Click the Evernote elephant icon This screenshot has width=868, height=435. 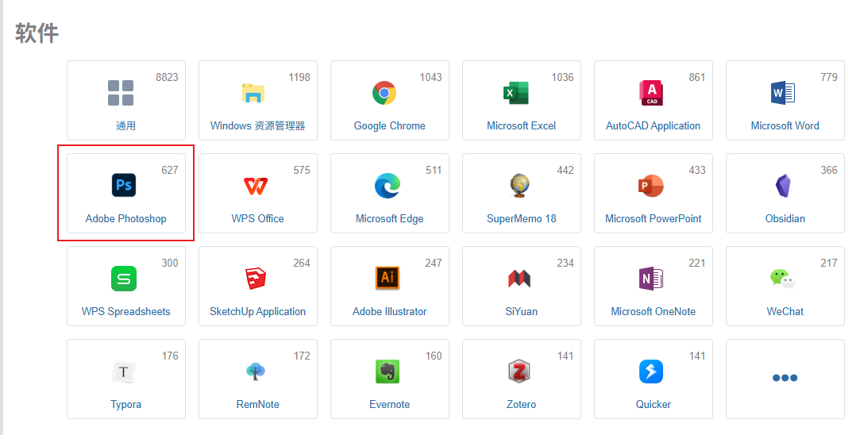tap(388, 371)
